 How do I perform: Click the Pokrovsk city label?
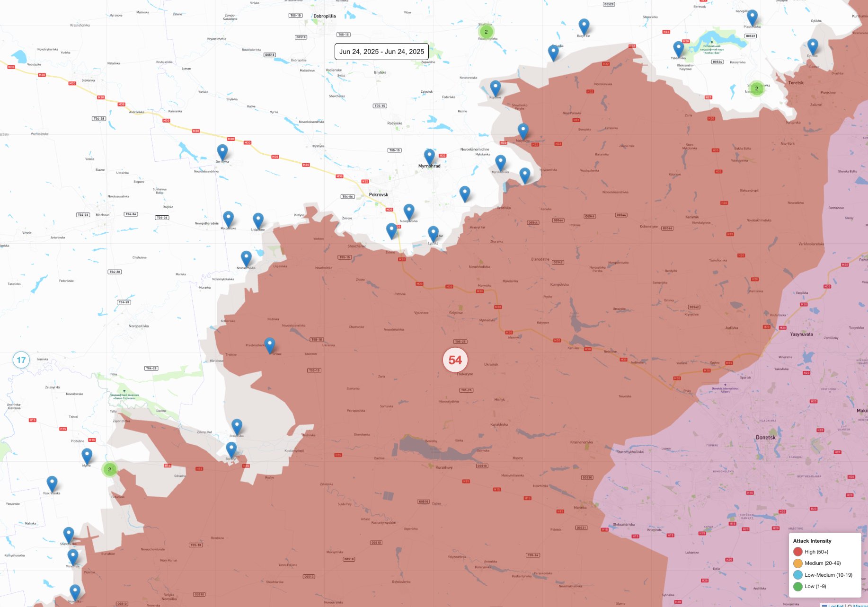tap(379, 194)
